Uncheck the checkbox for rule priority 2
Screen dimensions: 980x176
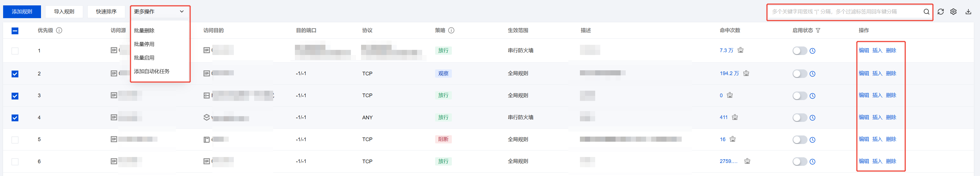coord(15,74)
